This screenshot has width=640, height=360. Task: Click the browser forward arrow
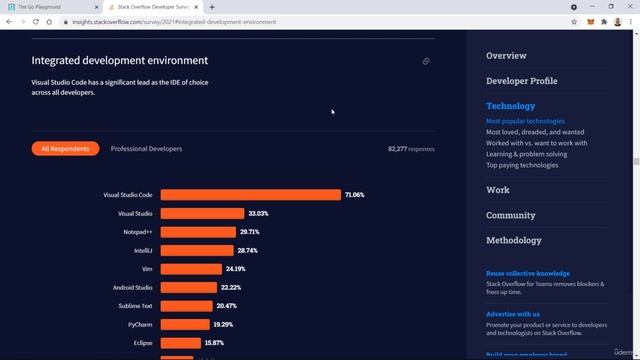(22, 22)
